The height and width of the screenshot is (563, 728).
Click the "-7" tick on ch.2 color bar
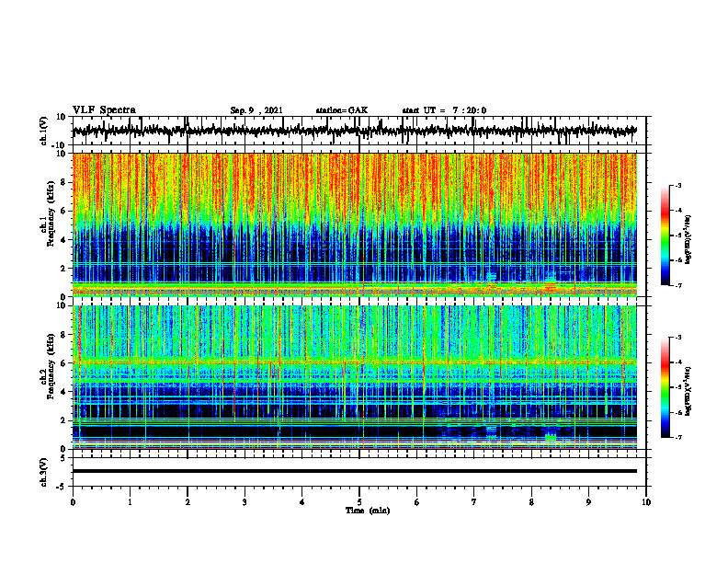pos(677,437)
